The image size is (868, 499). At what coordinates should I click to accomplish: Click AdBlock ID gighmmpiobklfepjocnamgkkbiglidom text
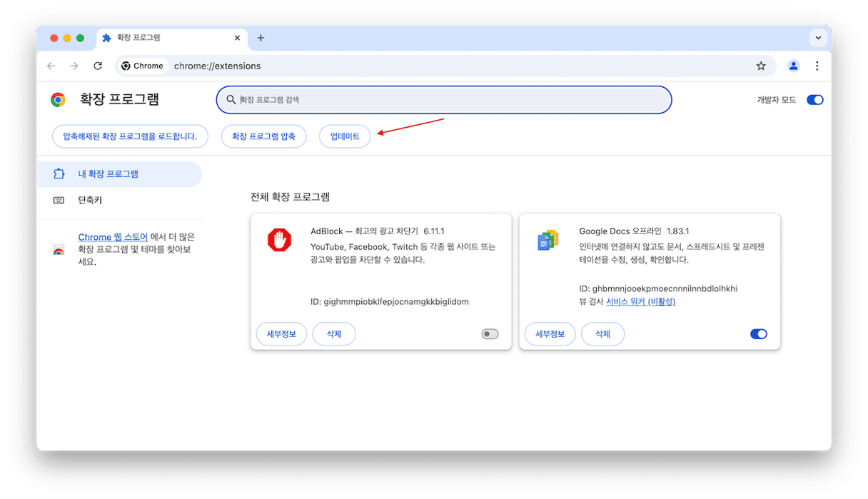click(x=390, y=302)
